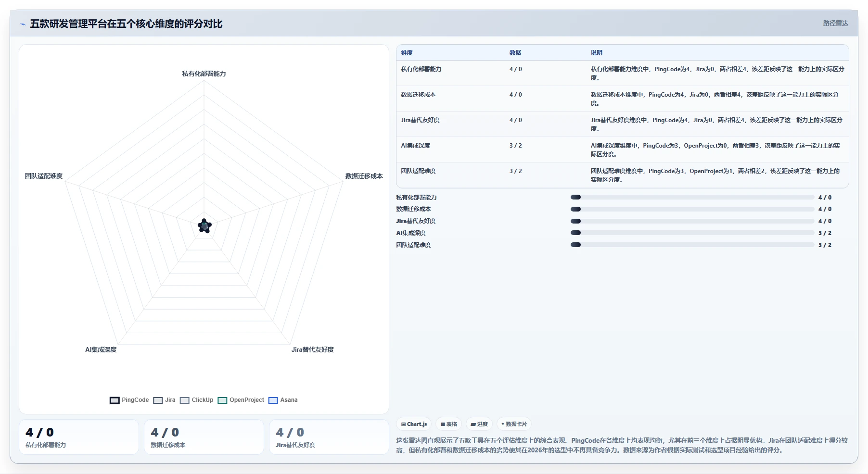Click the AI集成深度 cell in the table

click(416, 146)
